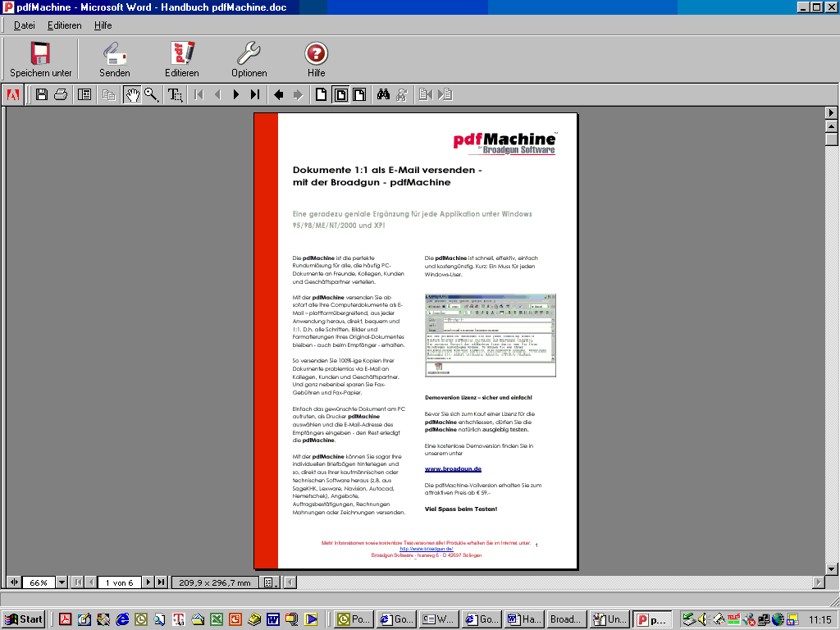Click the binoculars find icon

[383, 95]
